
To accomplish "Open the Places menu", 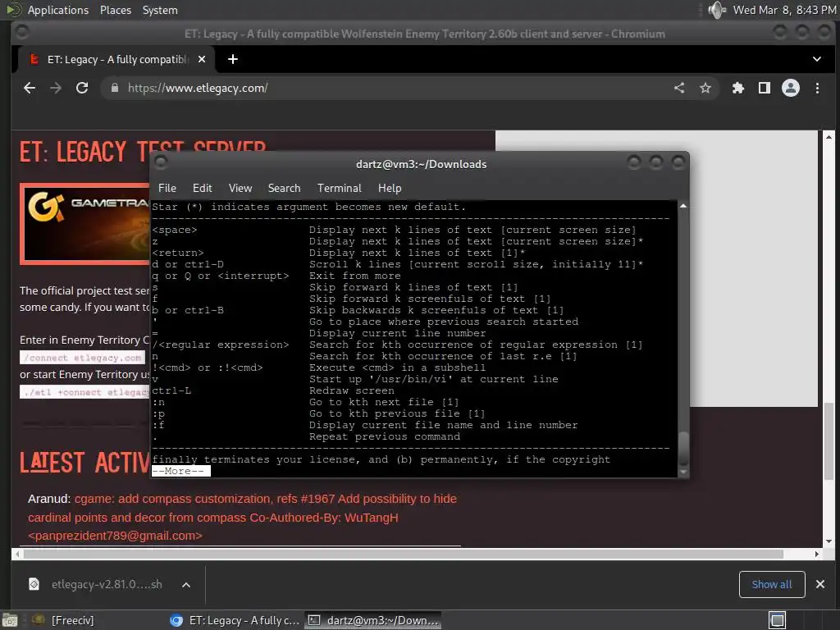I will pyautogui.click(x=116, y=10).
